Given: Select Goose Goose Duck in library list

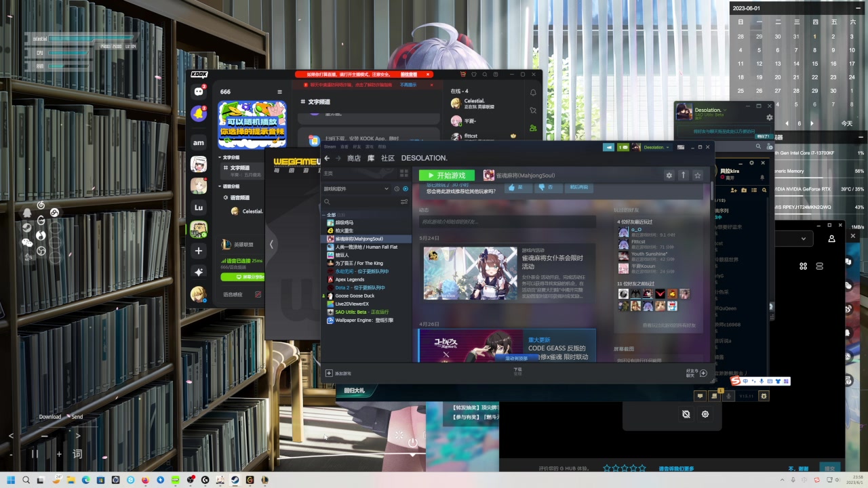Looking at the screenshot, I should [x=367, y=296].
